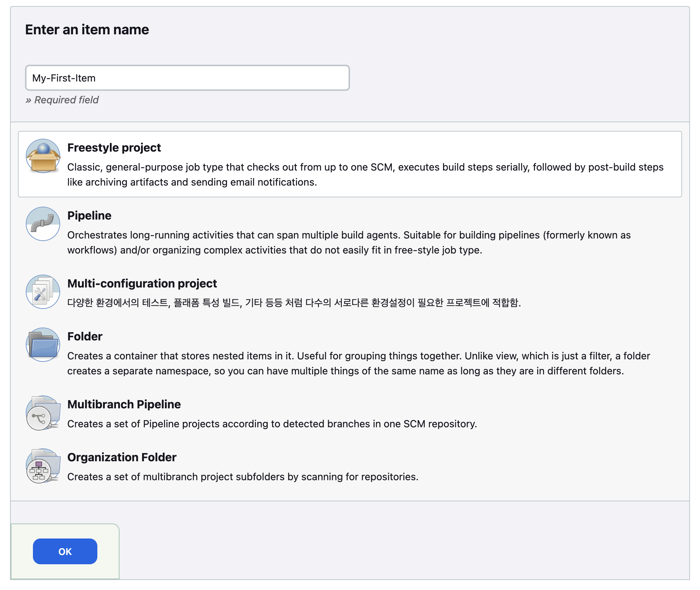Click the Multibranch Pipeline SCM description

tap(272, 424)
